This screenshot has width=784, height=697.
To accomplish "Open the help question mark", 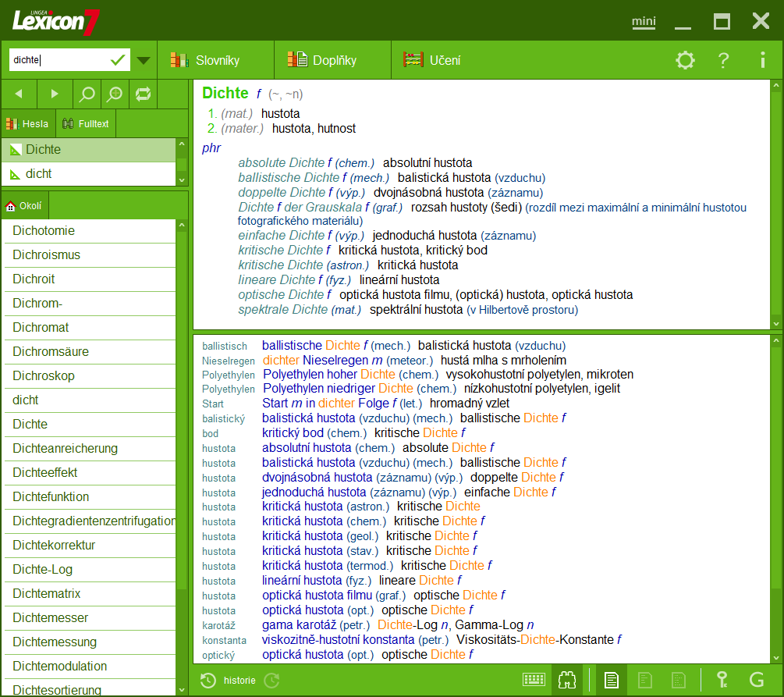I will [x=722, y=59].
